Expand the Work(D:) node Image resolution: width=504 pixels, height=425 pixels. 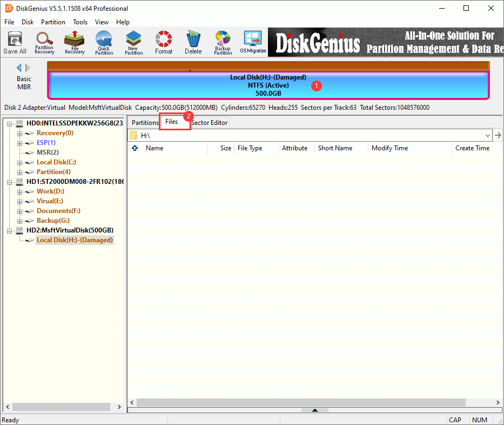click(19, 192)
